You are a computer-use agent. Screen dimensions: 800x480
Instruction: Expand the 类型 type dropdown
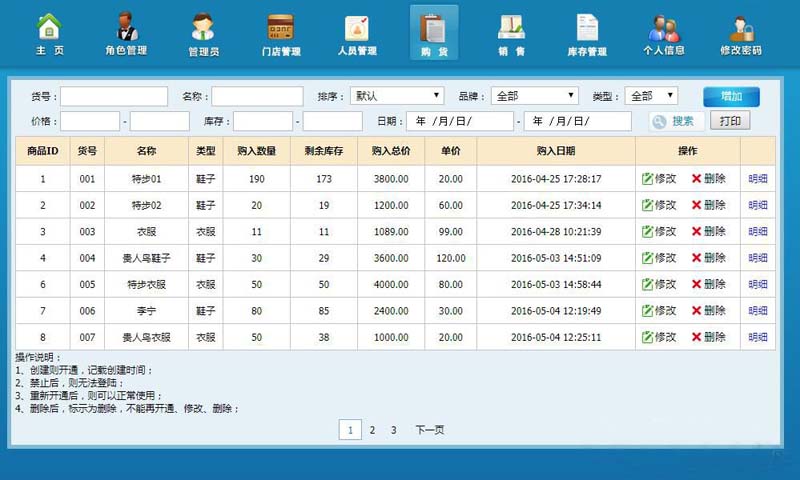(x=651, y=96)
